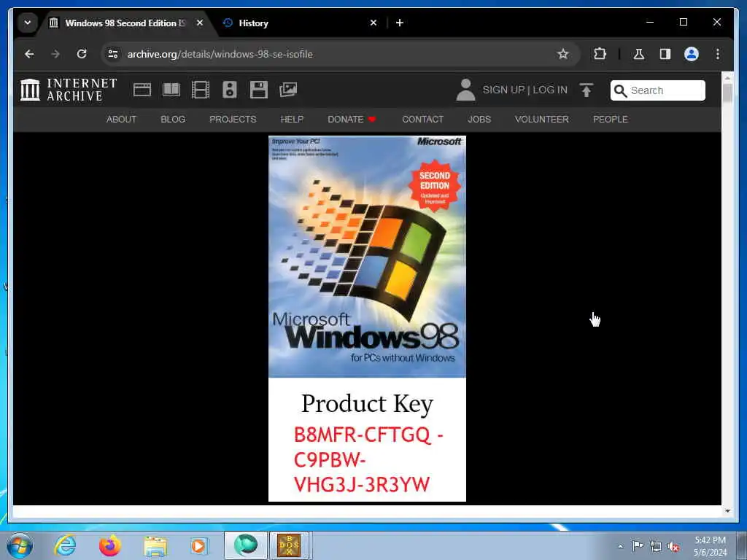This screenshot has height=560, width=747.
Task: Click the magnifier icon in Search box
Action: click(620, 90)
